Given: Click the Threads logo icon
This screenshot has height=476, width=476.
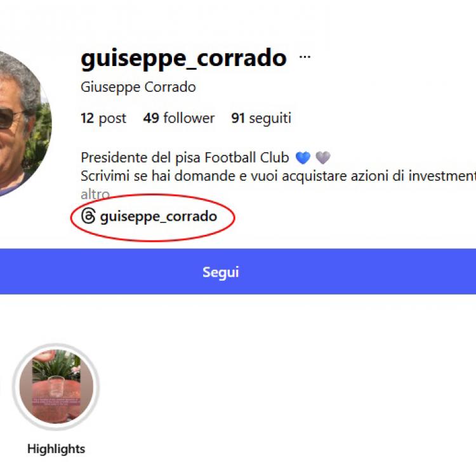Looking at the screenshot, I should 88,216.
